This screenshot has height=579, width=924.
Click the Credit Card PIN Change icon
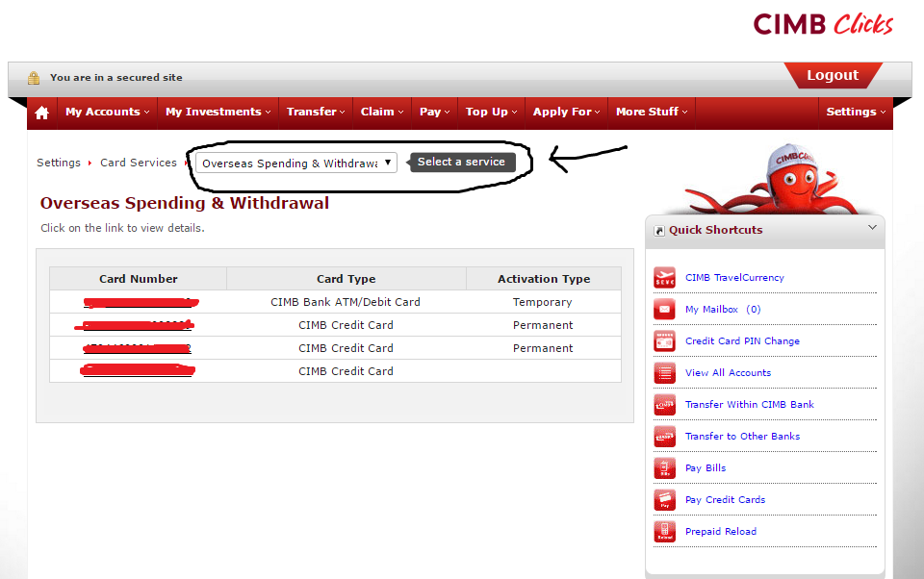click(665, 341)
